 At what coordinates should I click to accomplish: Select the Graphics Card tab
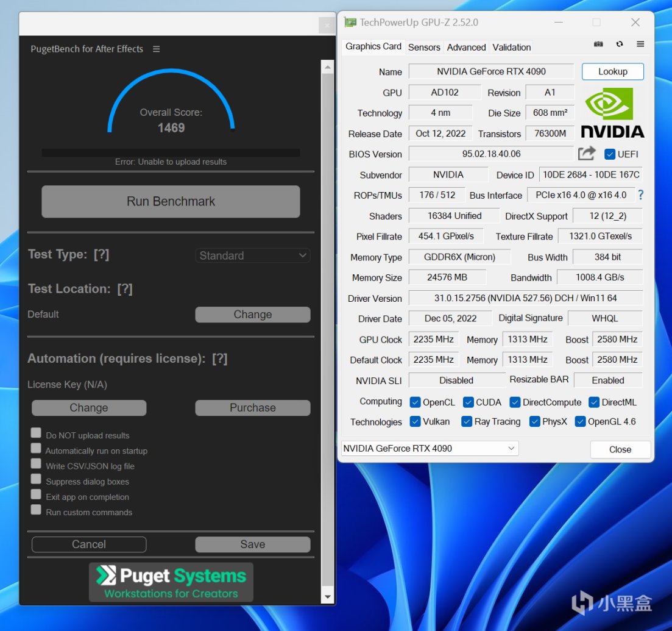click(x=373, y=46)
